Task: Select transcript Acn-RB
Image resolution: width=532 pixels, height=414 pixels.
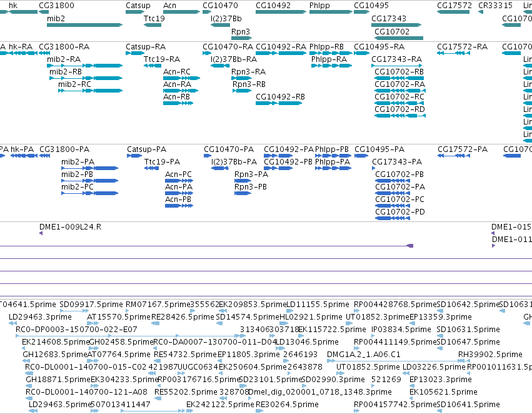Action: 176,97
